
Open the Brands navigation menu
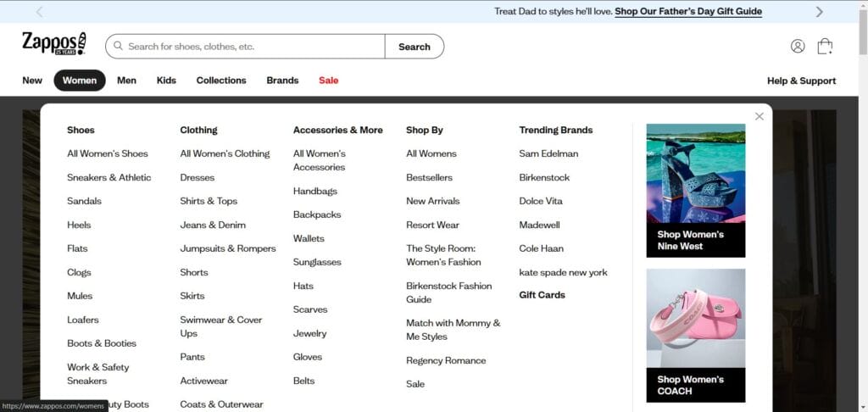click(282, 81)
